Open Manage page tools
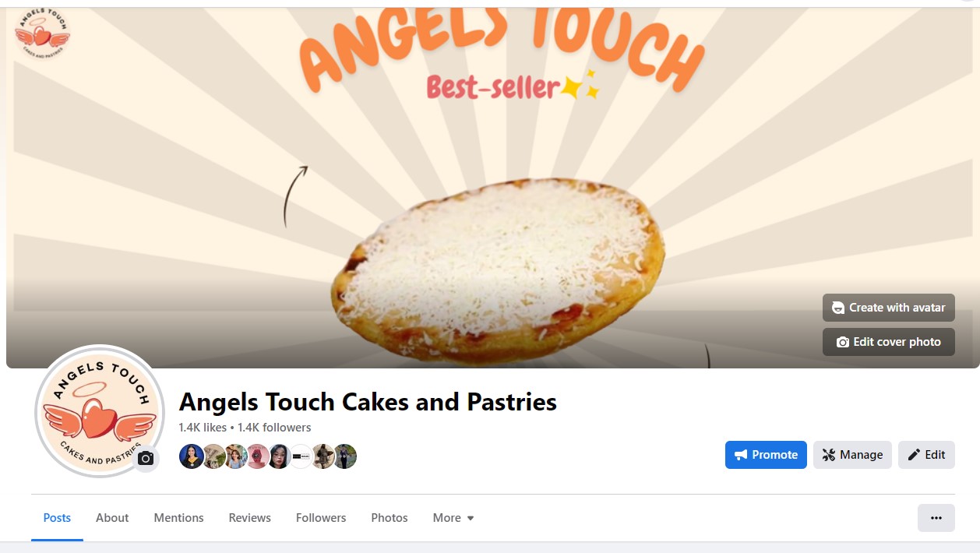The height and width of the screenshot is (553, 980). [852, 455]
